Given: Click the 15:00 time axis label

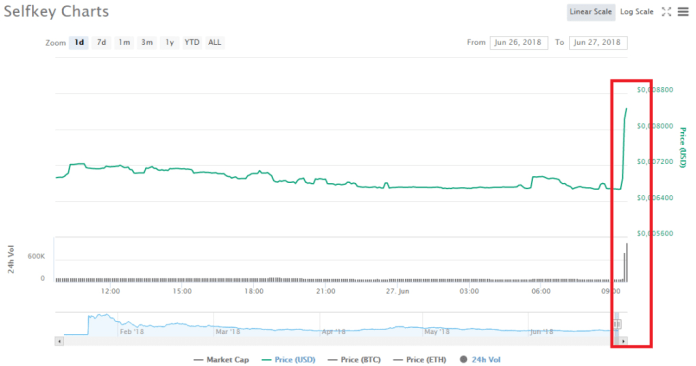Looking at the screenshot, I should pos(182,291).
